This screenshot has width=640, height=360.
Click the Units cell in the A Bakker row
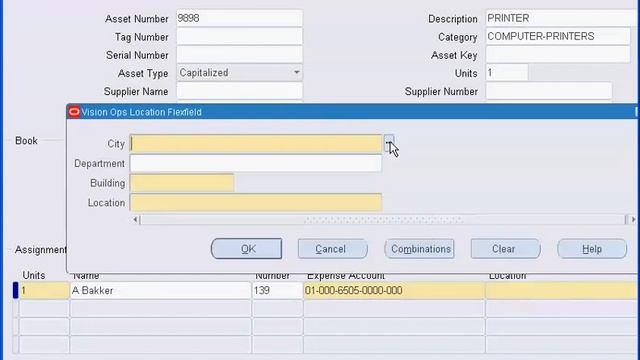coord(44,291)
